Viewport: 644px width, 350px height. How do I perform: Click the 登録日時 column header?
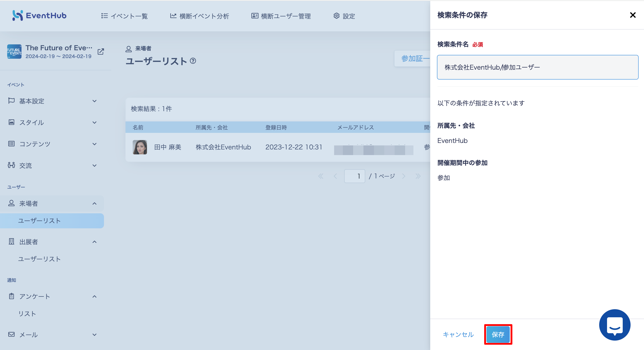[276, 127]
